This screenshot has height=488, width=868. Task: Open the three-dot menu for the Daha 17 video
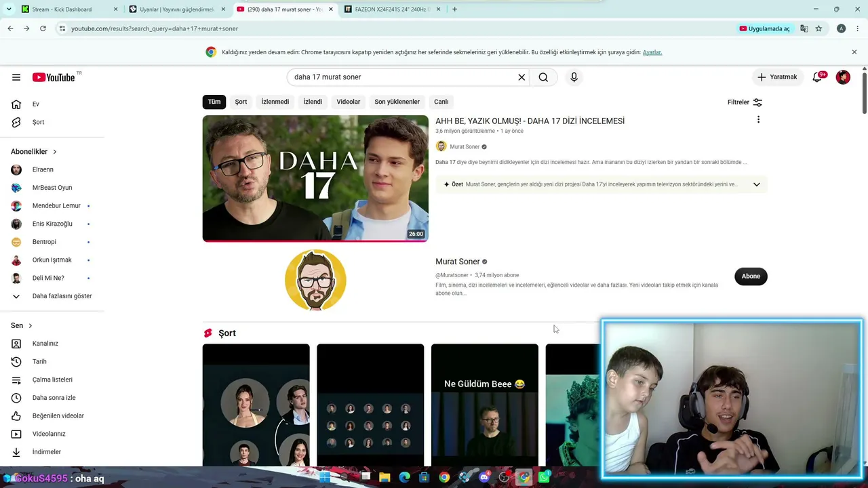pyautogui.click(x=758, y=120)
